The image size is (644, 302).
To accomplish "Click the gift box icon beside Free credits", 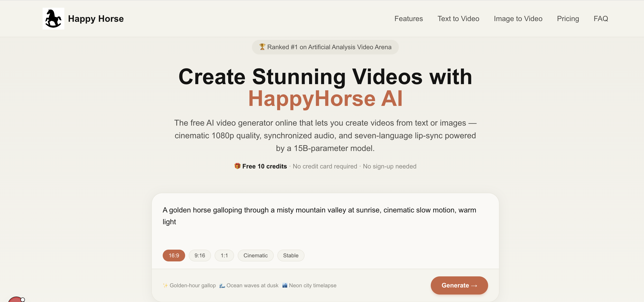I will tap(237, 166).
